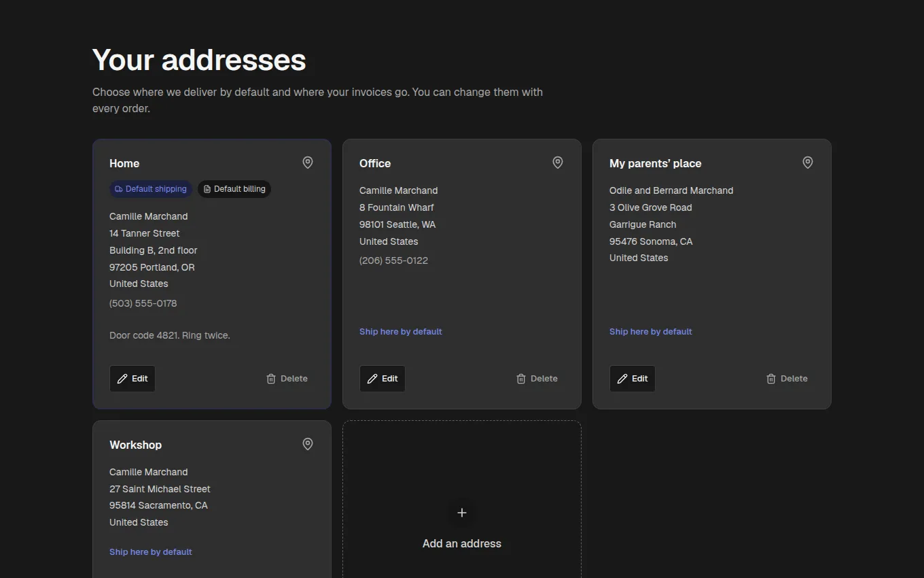Click the map pin on My parents' place card
Screen dimensions: 924x578
point(808,163)
